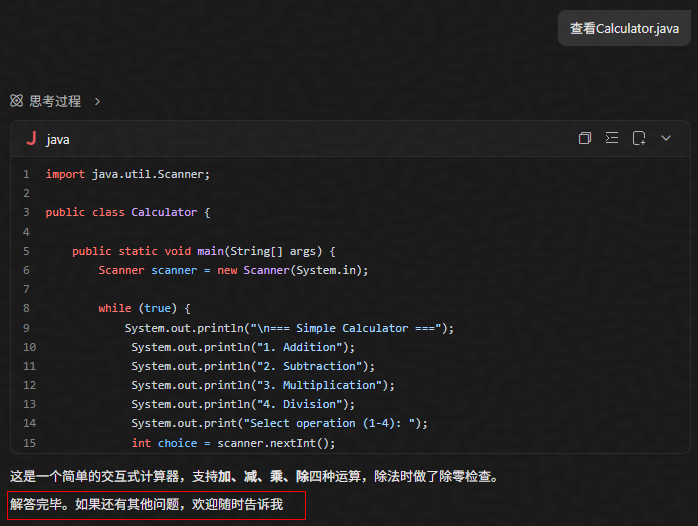
Task: Click the 思考过程 atom icon
Action: pyautogui.click(x=16, y=101)
